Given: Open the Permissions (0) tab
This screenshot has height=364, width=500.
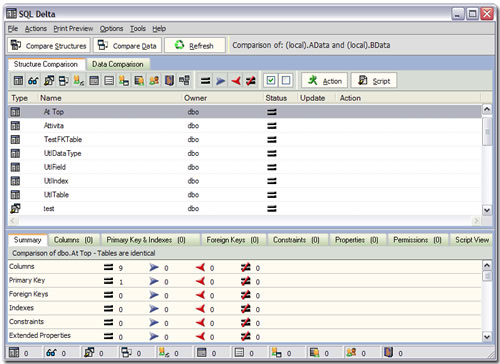Looking at the screenshot, I should tap(417, 240).
